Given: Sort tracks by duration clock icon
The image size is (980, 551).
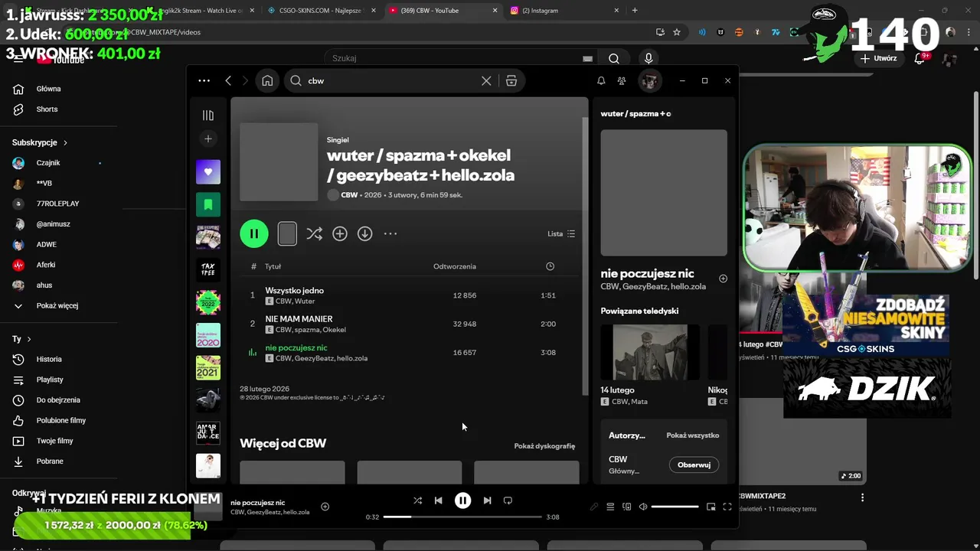Looking at the screenshot, I should point(550,266).
